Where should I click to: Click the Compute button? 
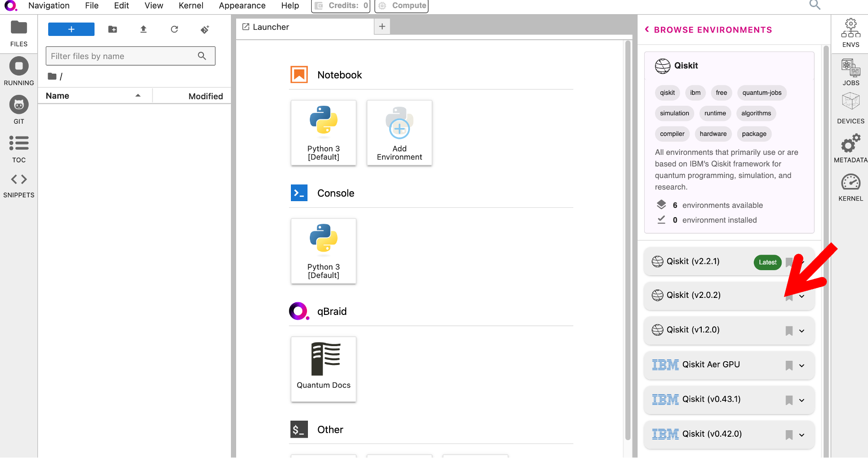401,6
